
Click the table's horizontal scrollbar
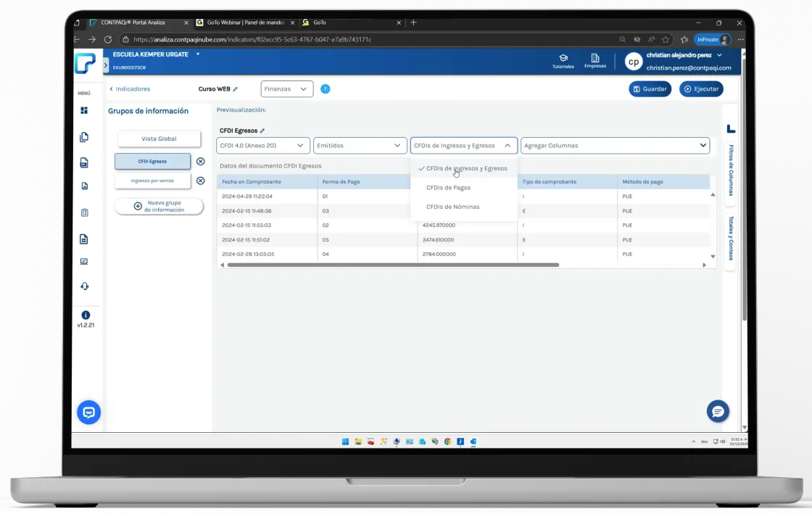(393, 265)
